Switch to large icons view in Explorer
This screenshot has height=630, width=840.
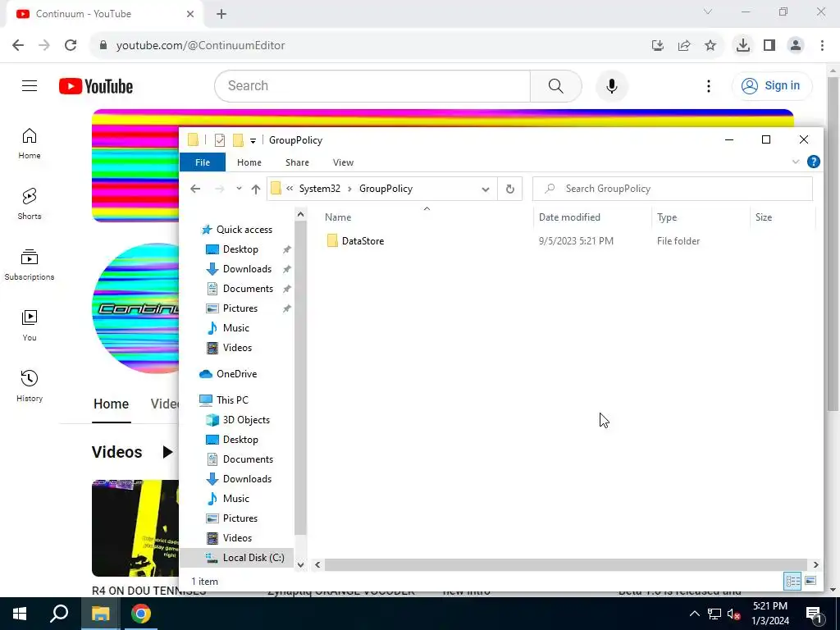(810, 582)
